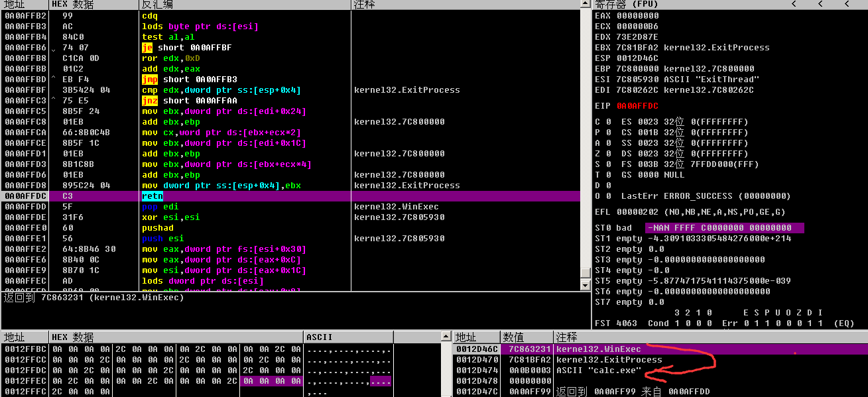This screenshot has height=397, width=868.
Task: Click the rightmost arrow in the registers header
Action: pyautogui.click(x=847, y=4)
